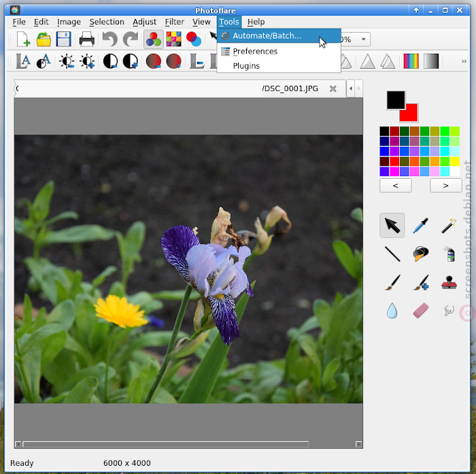Click the rainbow hue gradient icon
This screenshot has height=474, width=476.
411,61
